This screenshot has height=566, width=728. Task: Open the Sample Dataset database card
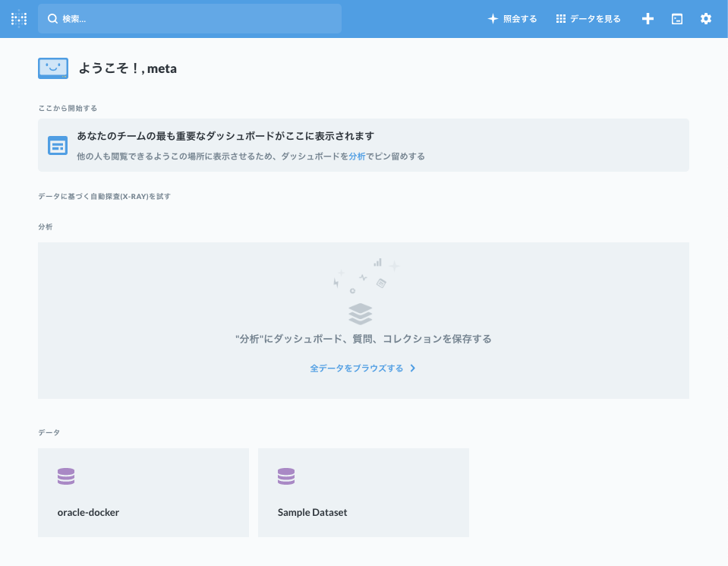pos(363,492)
